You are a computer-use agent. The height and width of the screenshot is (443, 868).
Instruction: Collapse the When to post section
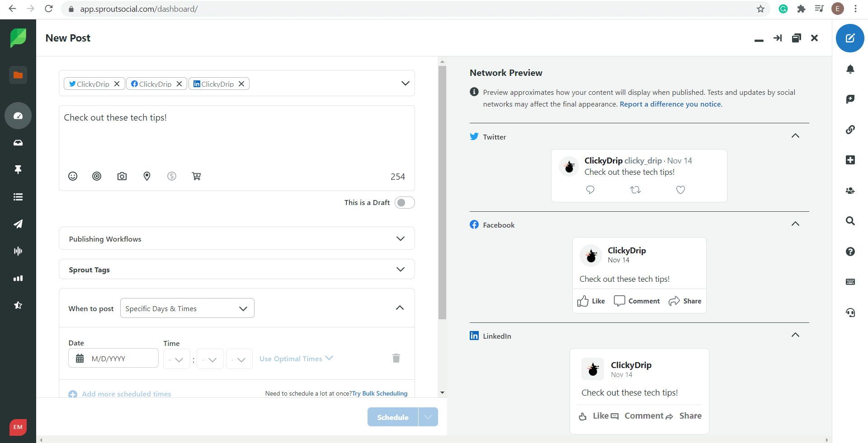tap(400, 308)
